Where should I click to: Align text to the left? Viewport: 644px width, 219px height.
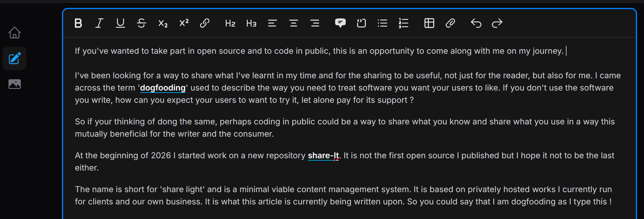click(x=272, y=23)
